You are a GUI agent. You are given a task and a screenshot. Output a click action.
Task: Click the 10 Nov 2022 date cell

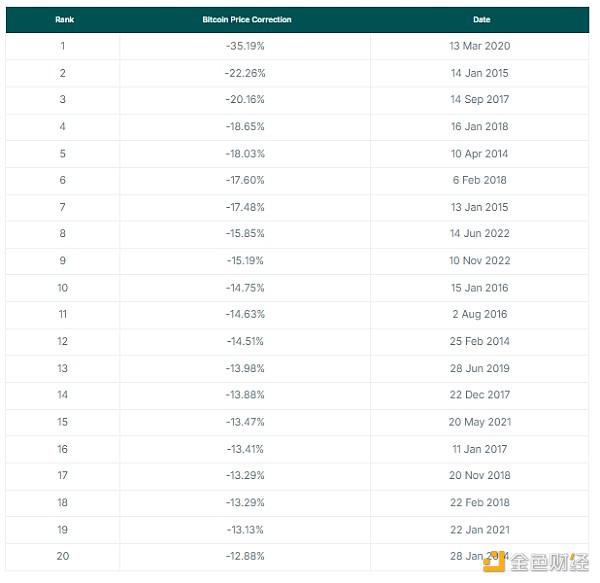(480, 261)
